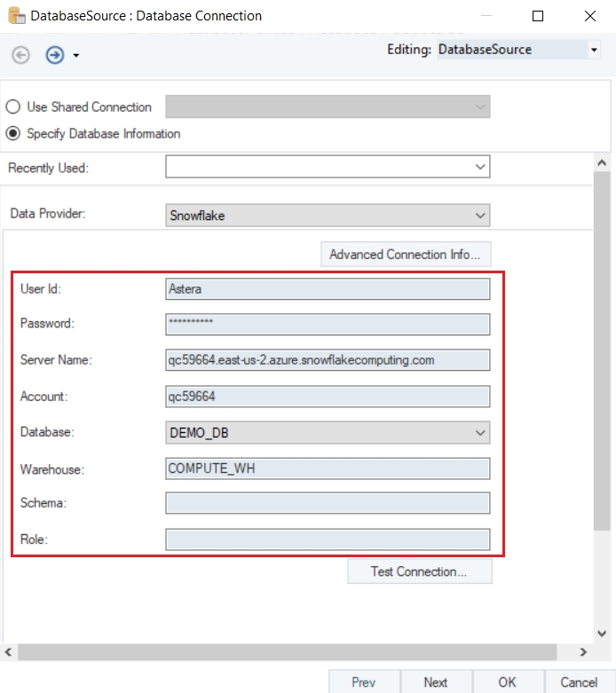The image size is (616, 693).
Task: Click the horizontal scrollbar thumb
Action: [x=287, y=652]
